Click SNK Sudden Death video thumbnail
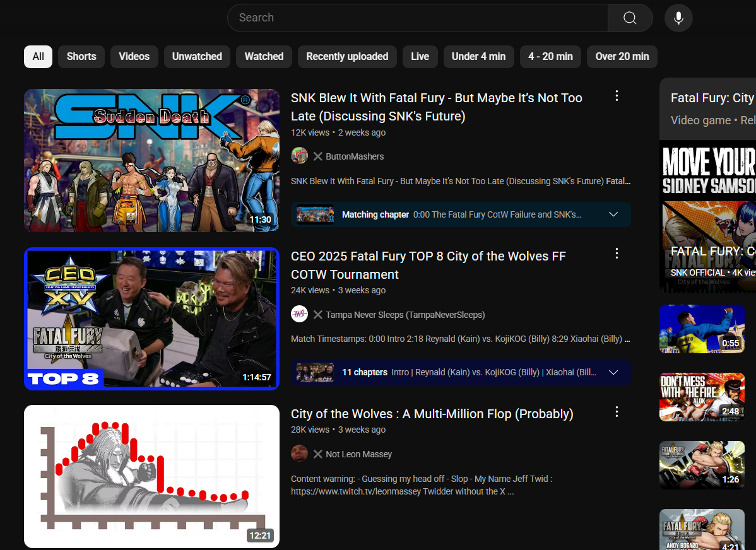Image resolution: width=756 pixels, height=550 pixels. [152, 160]
